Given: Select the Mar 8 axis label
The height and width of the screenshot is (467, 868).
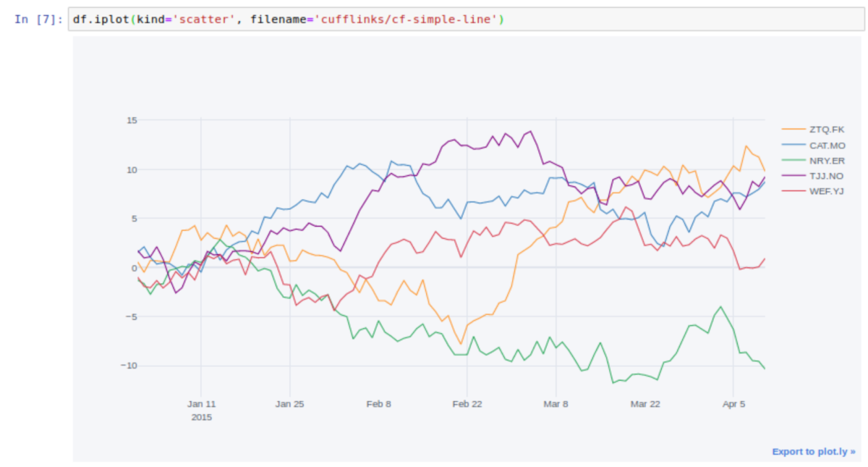Looking at the screenshot, I should point(556,404).
